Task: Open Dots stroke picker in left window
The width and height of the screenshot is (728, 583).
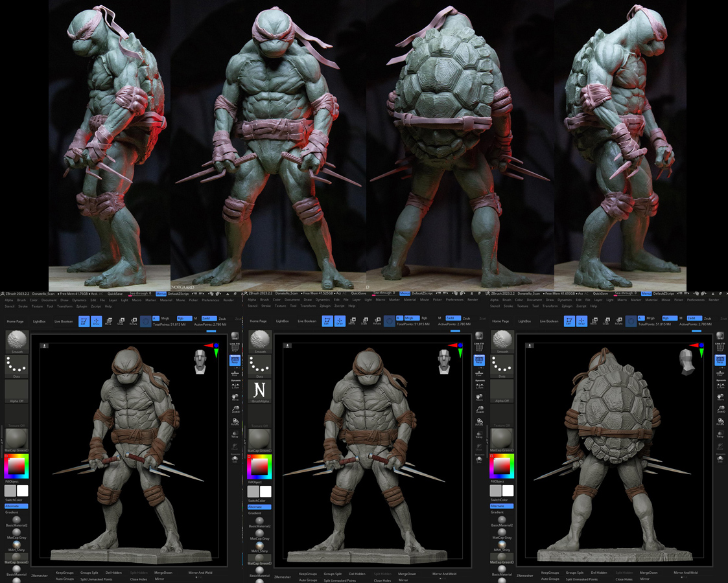Action: point(17,367)
